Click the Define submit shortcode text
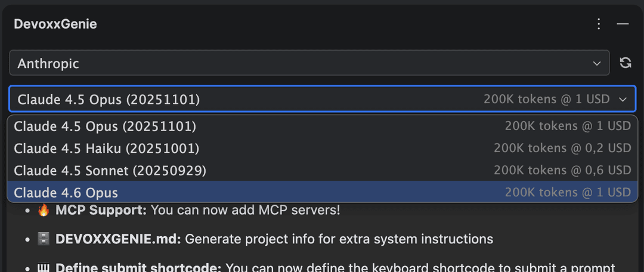644x272 pixels. 138,268
